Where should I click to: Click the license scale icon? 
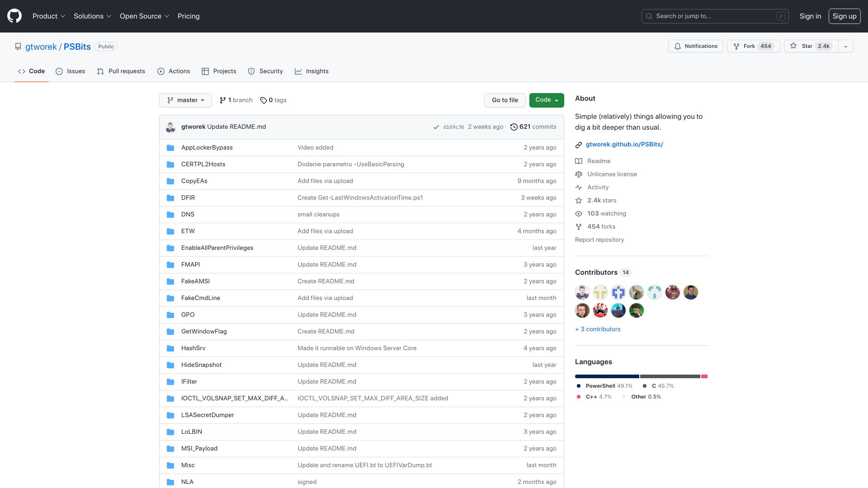pyautogui.click(x=579, y=174)
